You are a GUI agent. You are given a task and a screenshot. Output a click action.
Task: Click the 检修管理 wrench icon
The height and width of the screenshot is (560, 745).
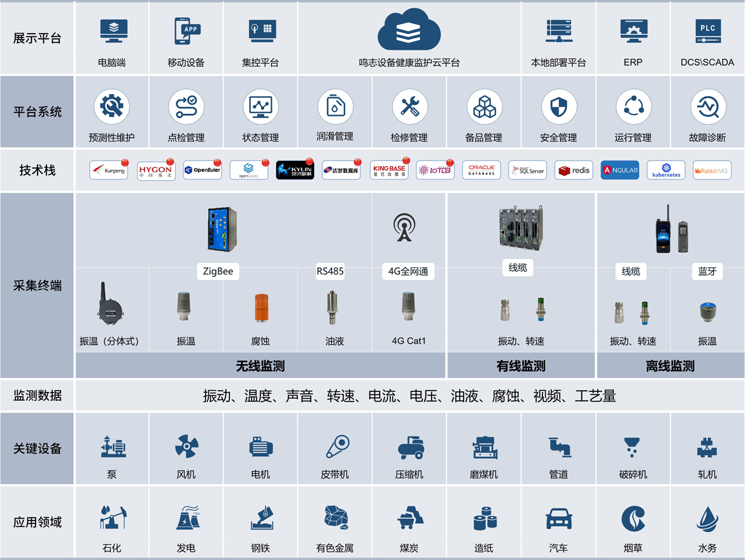[x=409, y=107]
